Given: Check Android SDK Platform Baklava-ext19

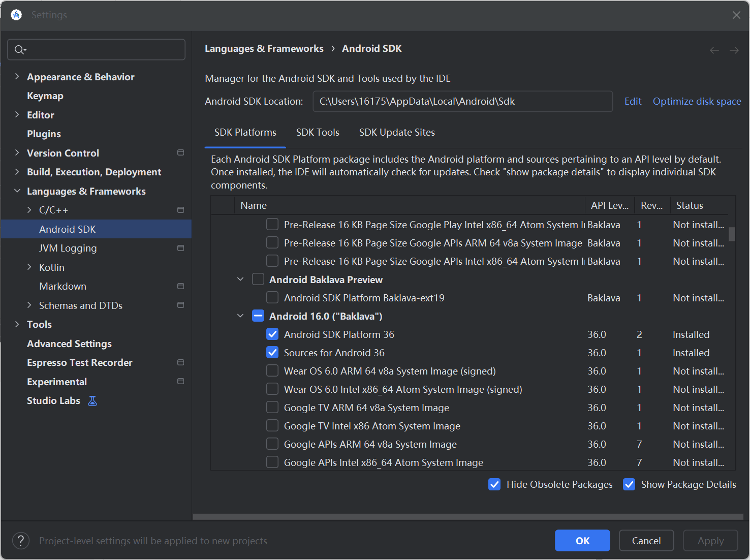Looking at the screenshot, I should pyautogui.click(x=272, y=298).
